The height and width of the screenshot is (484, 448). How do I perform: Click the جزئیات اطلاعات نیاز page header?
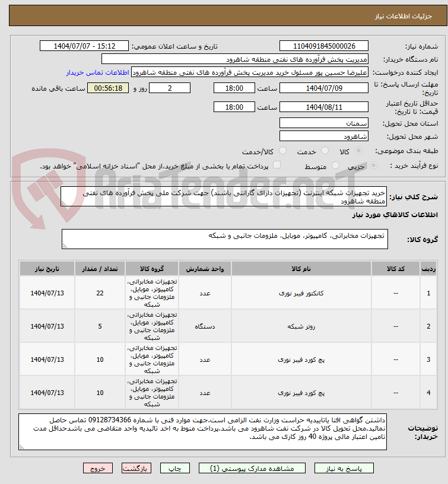point(403,16)
